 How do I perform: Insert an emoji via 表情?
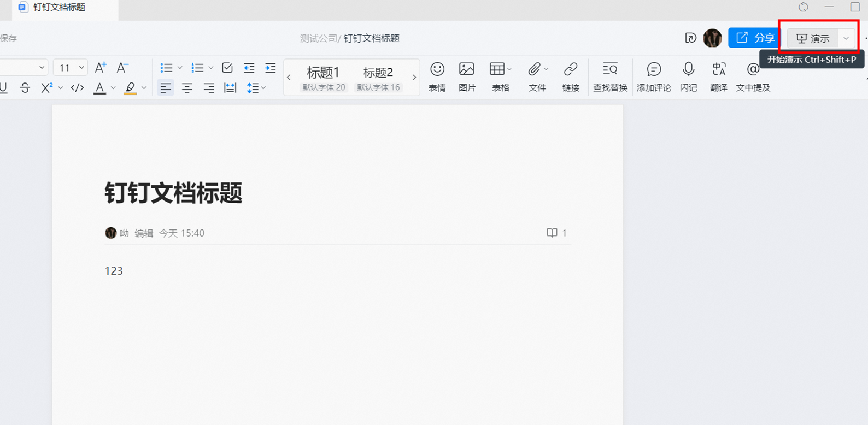click(x=437, y=76)
